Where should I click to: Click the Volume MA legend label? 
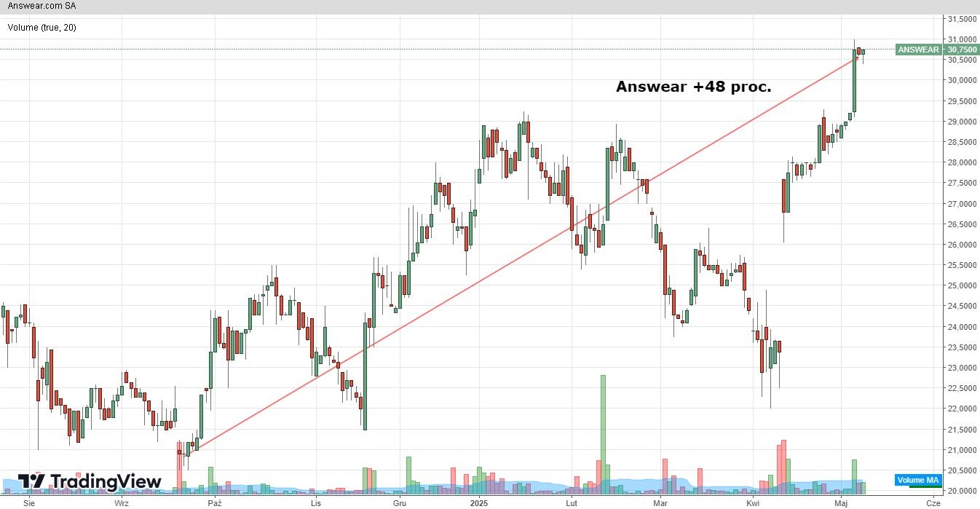point(917,480)
